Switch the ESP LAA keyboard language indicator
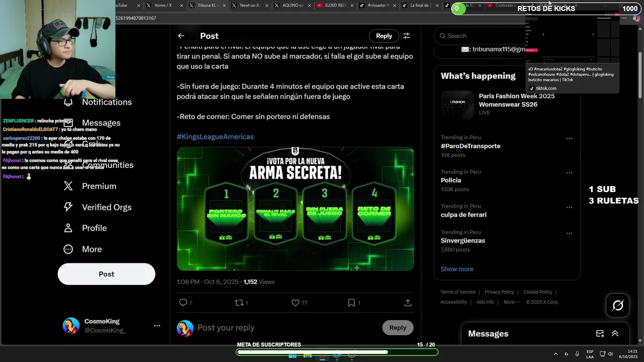The image size is (644, 362). tap(590, 354)
